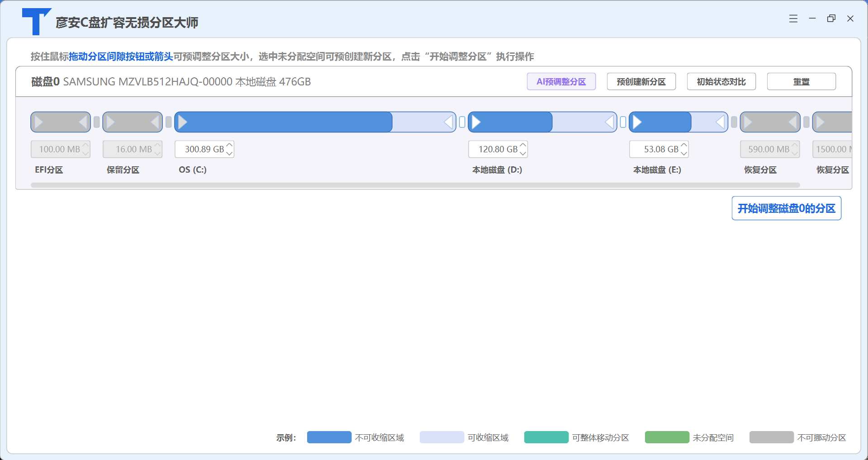Screen dimensions: 868x460
Task: Minimize the window
Action: (812, 19)
